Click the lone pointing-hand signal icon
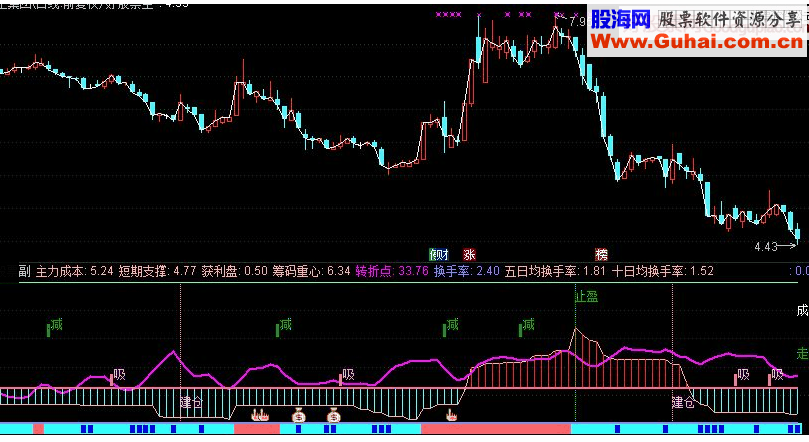The height and width of the screenshot is (442, 809). coord(452,415)
